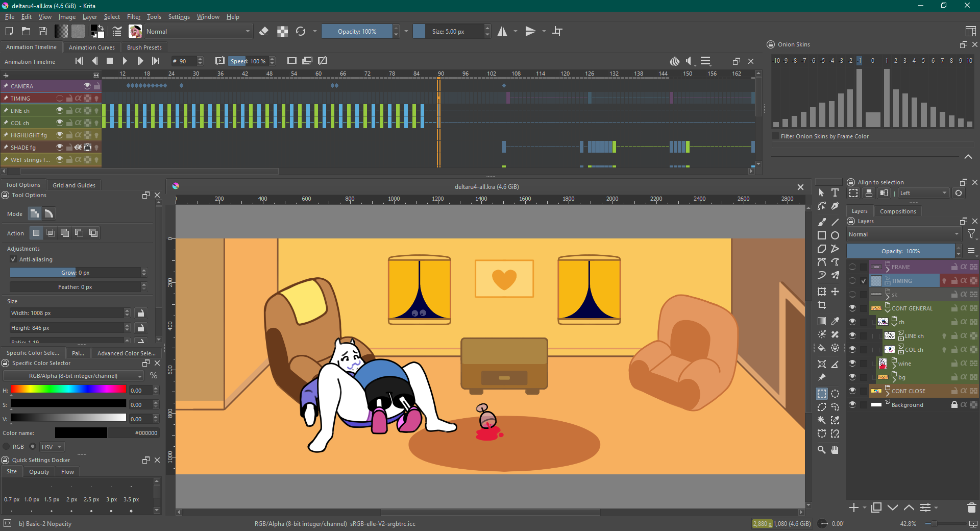
Task: Select the Move tool
Action: (x=835, y=292)
